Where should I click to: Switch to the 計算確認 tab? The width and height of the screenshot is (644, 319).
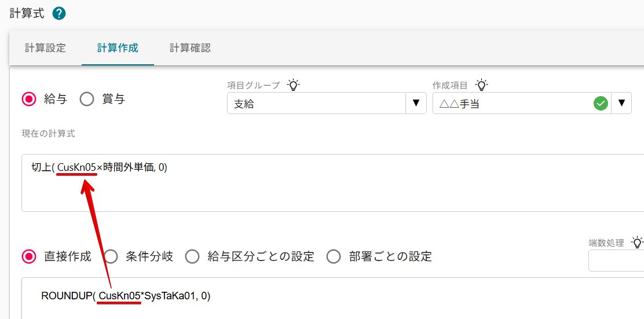pyautogui.click(x=190, y=47)
